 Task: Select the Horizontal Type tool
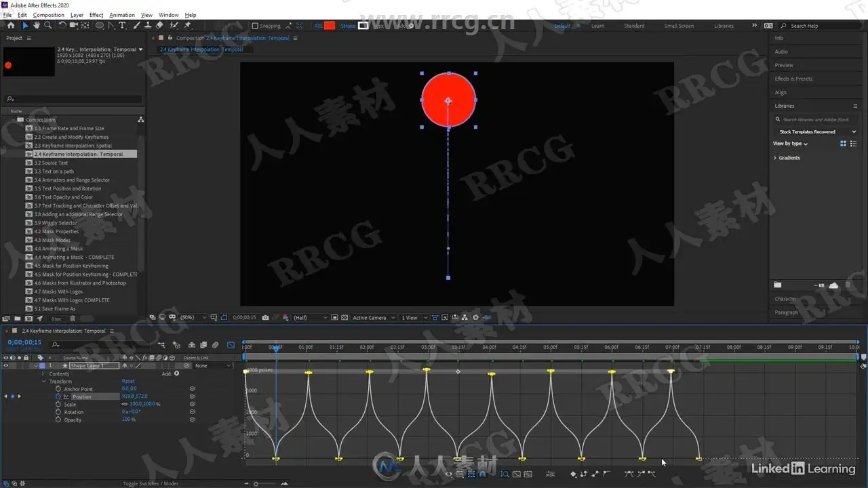122,25
